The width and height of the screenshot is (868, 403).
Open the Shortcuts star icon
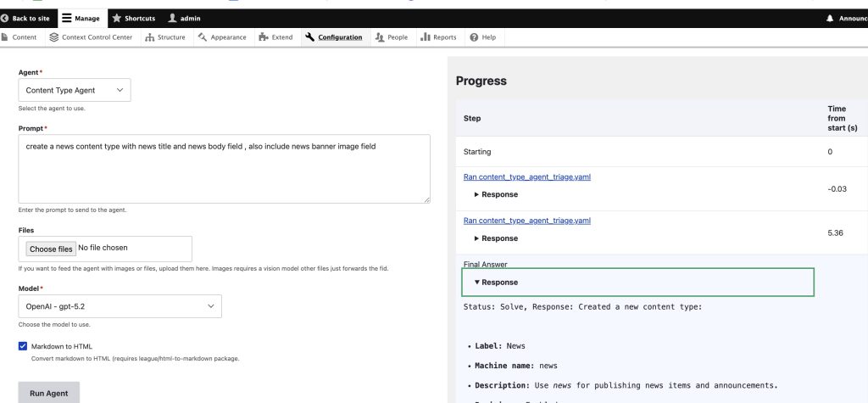click(x=116, y=19)
